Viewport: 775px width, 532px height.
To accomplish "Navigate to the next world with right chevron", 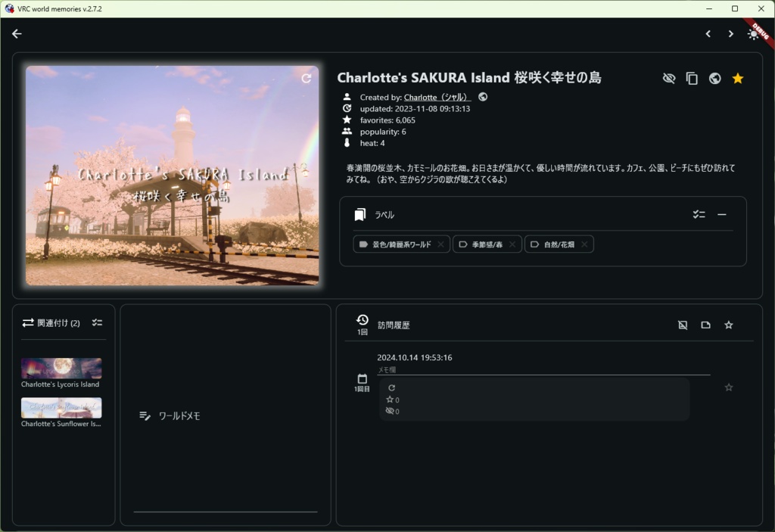I will click(730, 33).
